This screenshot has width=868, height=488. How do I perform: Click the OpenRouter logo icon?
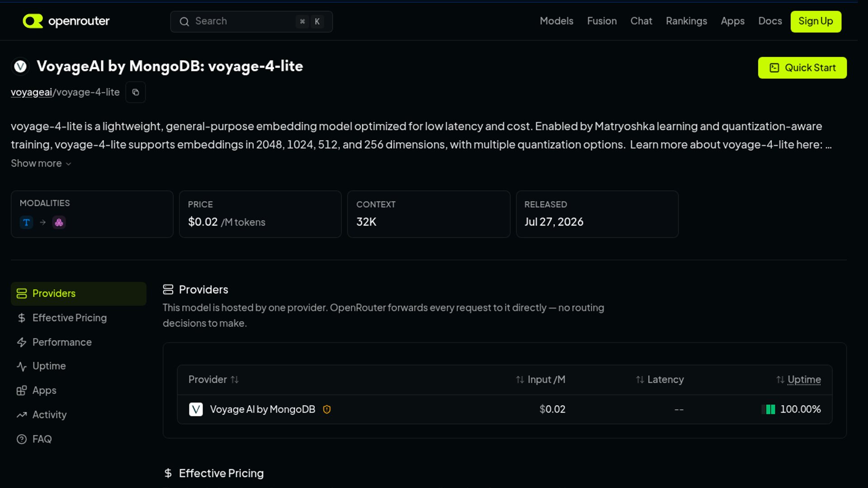pyautogui.click(x=33, y=21)
